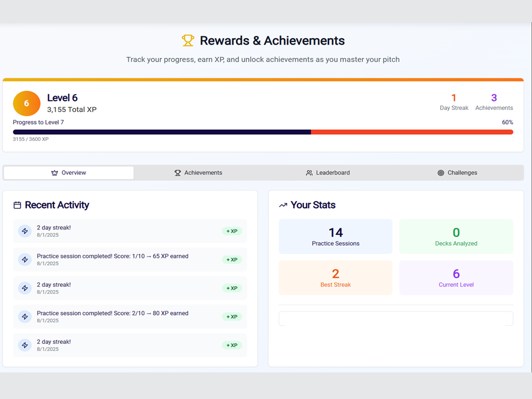Click the people icon on Leaderboard tab
Viewport: 532px width, 399px height.
point(309,173)
